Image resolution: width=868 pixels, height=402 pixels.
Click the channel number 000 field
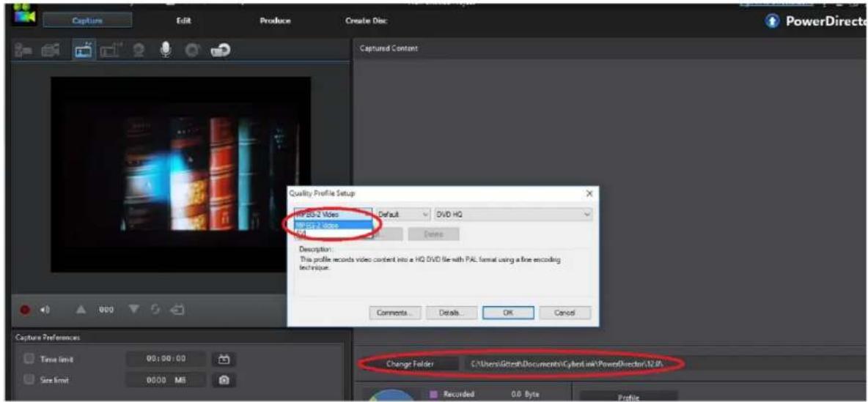click(106, 310)
